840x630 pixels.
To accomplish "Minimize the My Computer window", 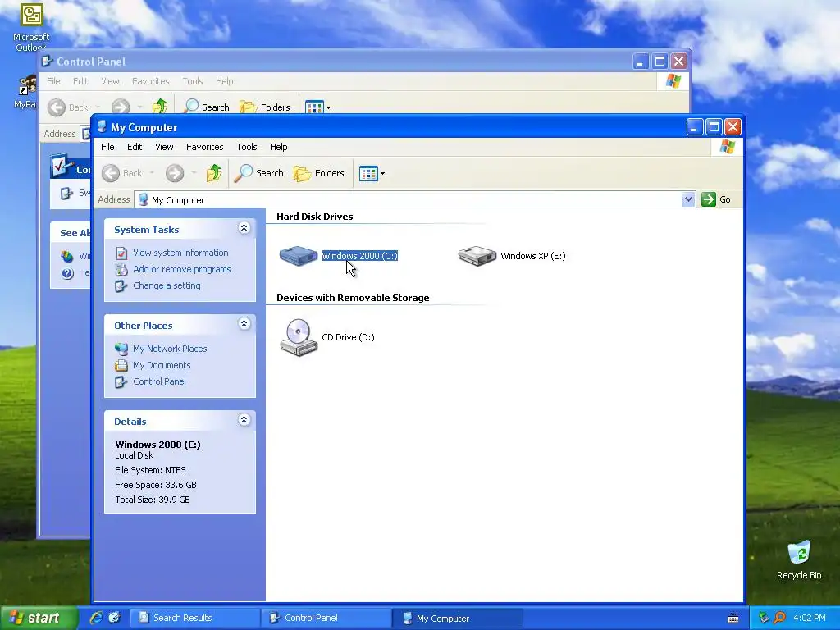I will coord(695,127).
